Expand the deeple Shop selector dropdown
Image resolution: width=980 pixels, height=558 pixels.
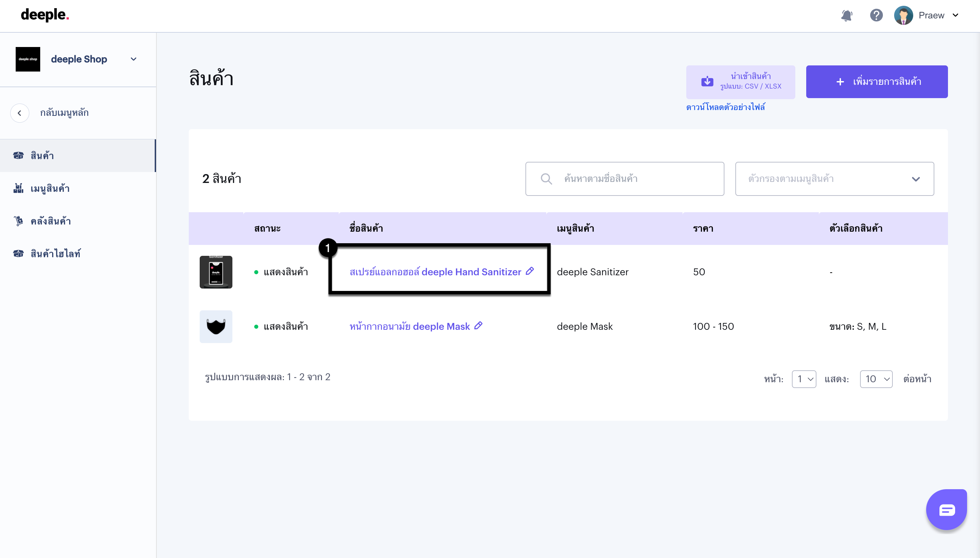point(133,59)
